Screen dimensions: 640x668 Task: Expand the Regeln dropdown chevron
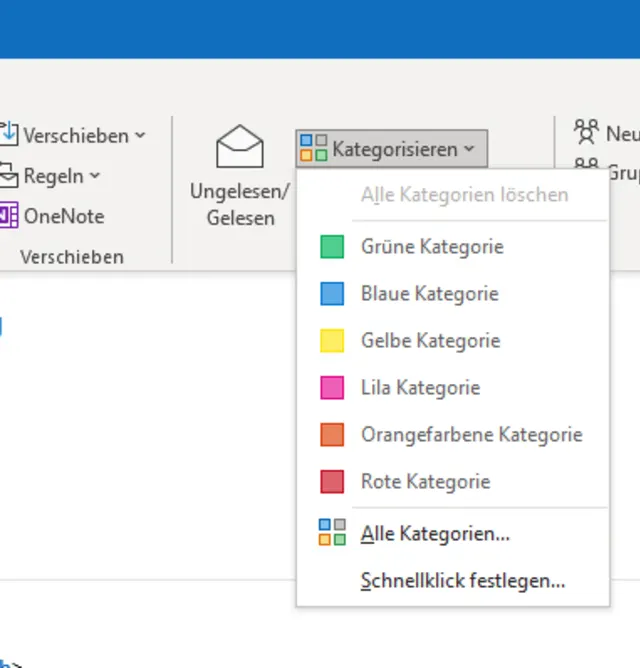click(x=95, y=176)
